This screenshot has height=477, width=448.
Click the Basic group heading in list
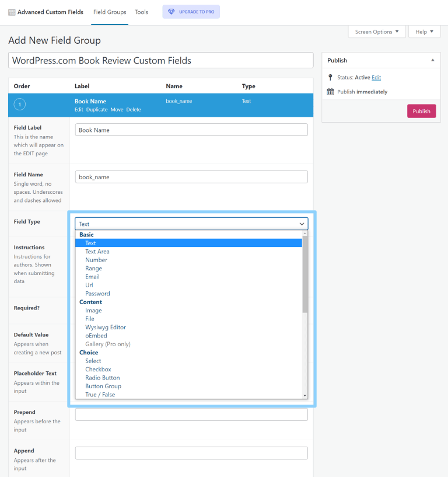point(86,235)
